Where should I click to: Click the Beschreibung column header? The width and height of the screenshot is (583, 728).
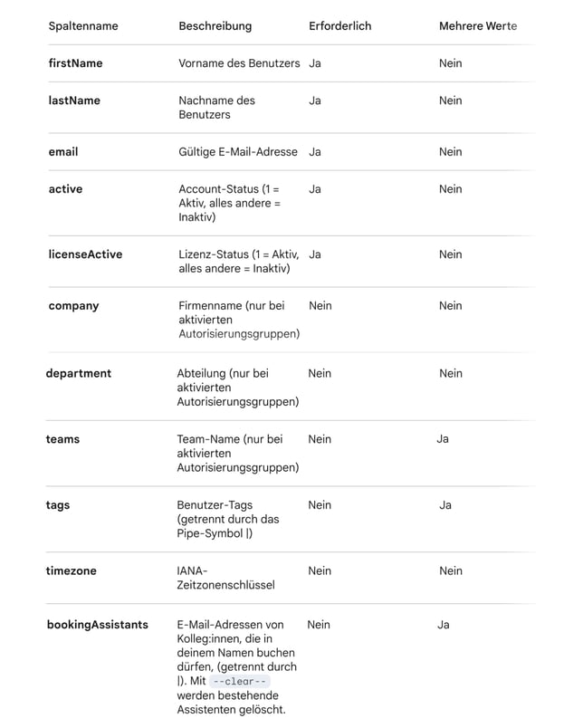pos(215,26)
